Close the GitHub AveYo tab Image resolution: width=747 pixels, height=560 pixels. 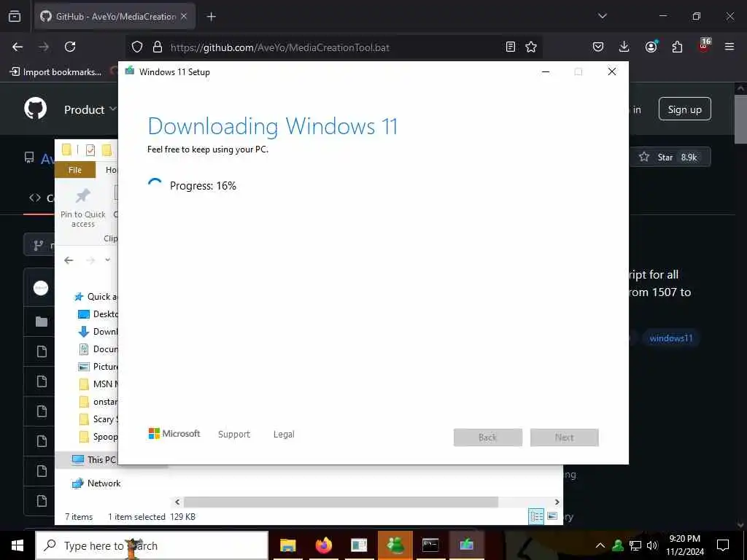[184, 16]
